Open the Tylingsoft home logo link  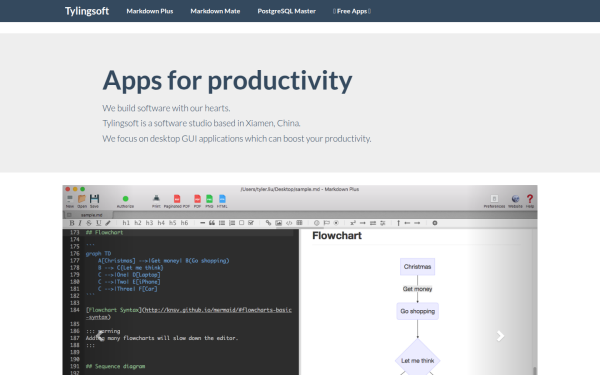click(87, 11)
